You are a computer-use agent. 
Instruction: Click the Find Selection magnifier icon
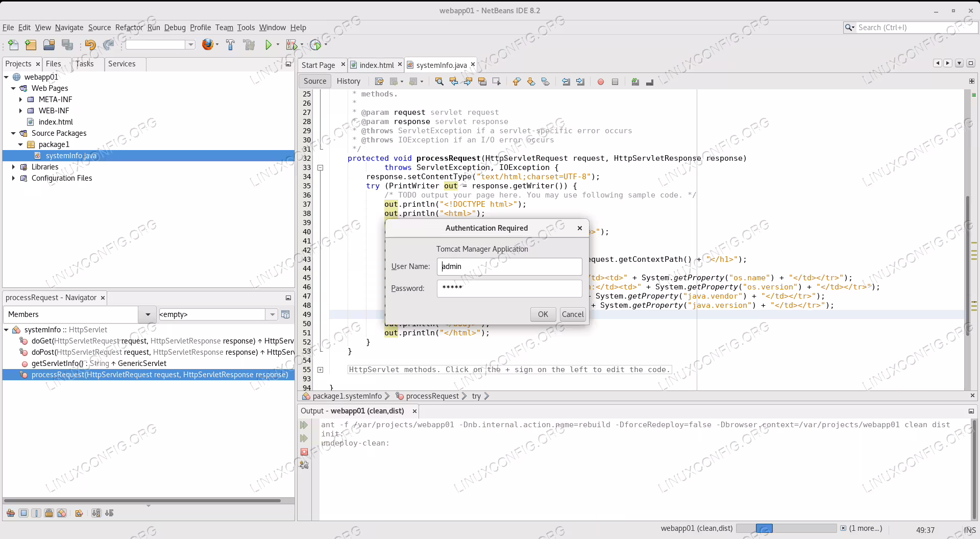(x=439, y=82)
